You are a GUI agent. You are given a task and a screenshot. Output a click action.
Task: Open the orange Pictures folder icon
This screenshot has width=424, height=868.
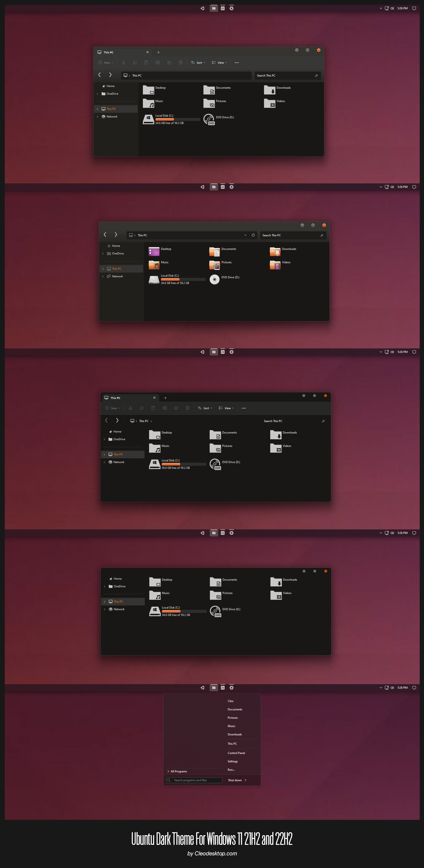click(214, 265)
